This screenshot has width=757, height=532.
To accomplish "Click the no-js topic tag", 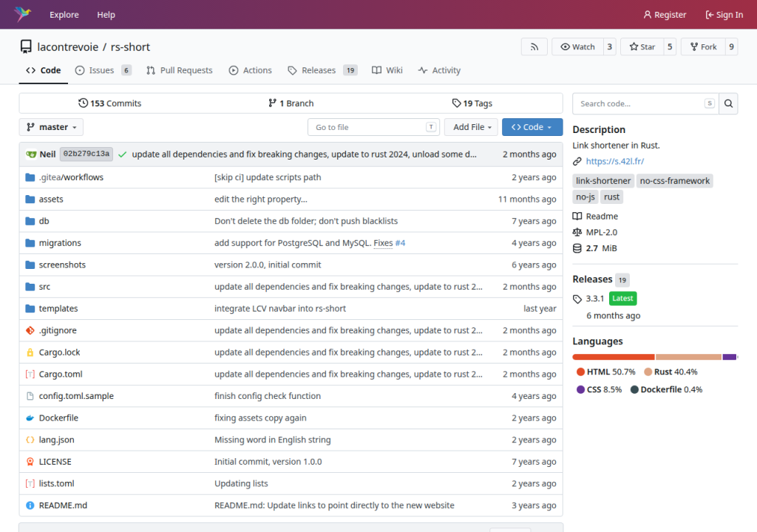I will pos(585,197).
